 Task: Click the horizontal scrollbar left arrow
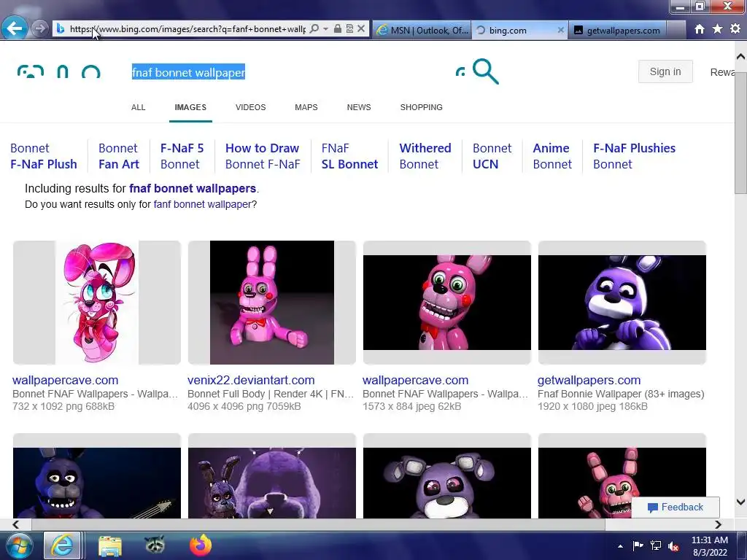tap(16, 524)
